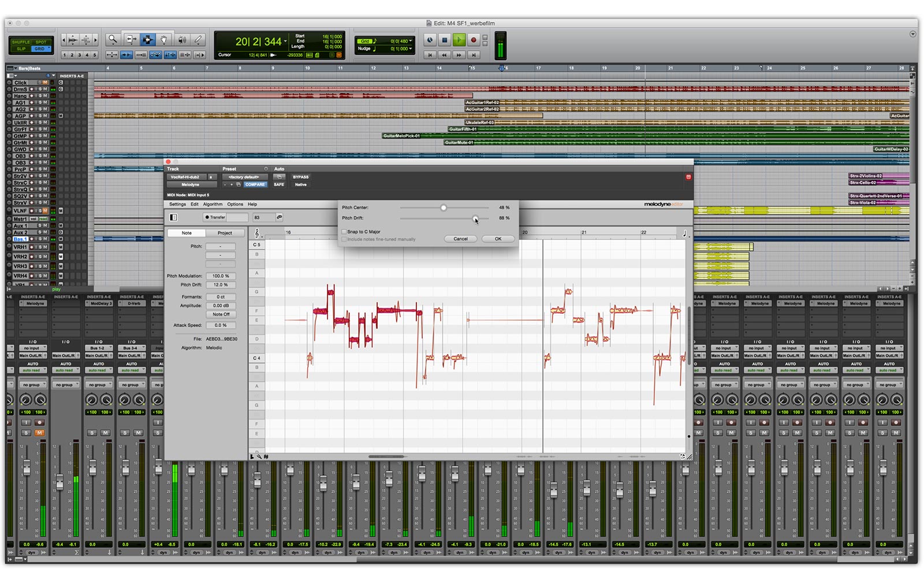Switch to the Note tab
Screen dimensions: 924x582
tap(187, 233)
